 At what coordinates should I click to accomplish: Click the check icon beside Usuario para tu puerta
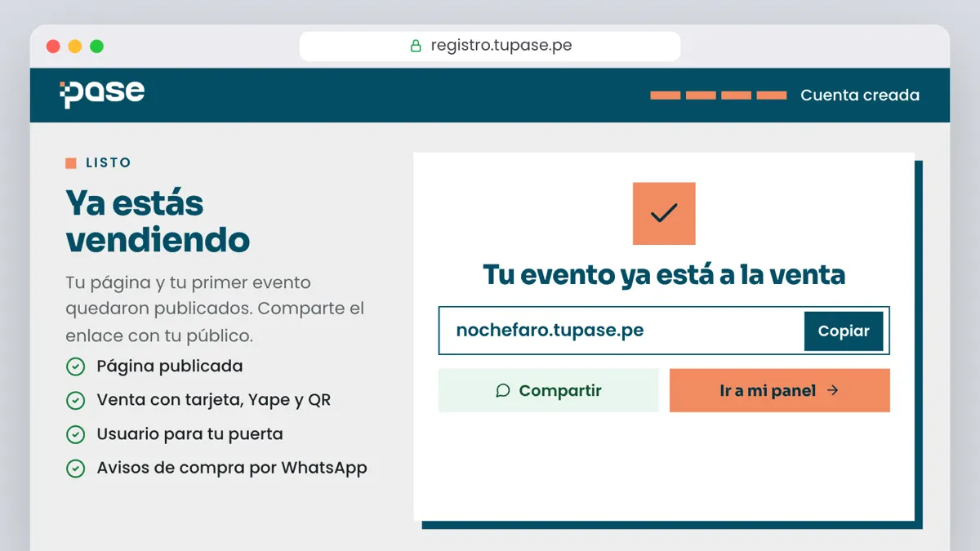75,434
